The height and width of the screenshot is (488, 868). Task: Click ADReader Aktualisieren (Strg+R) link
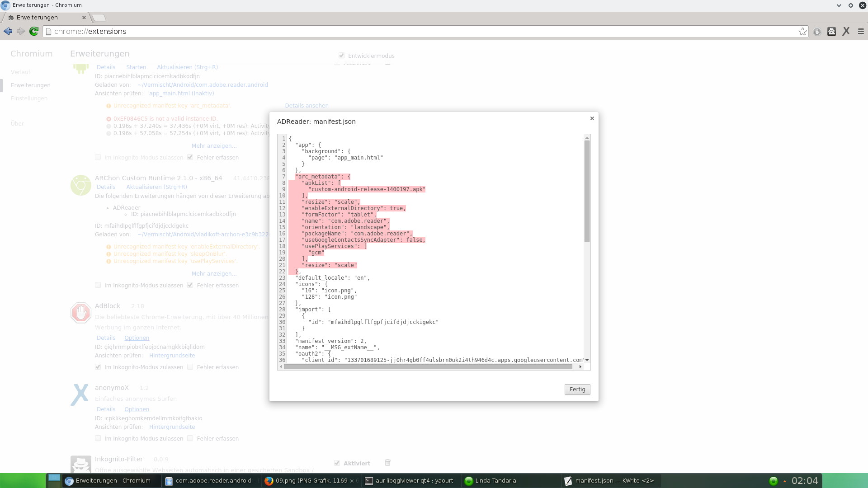click(x=187, y=67)
